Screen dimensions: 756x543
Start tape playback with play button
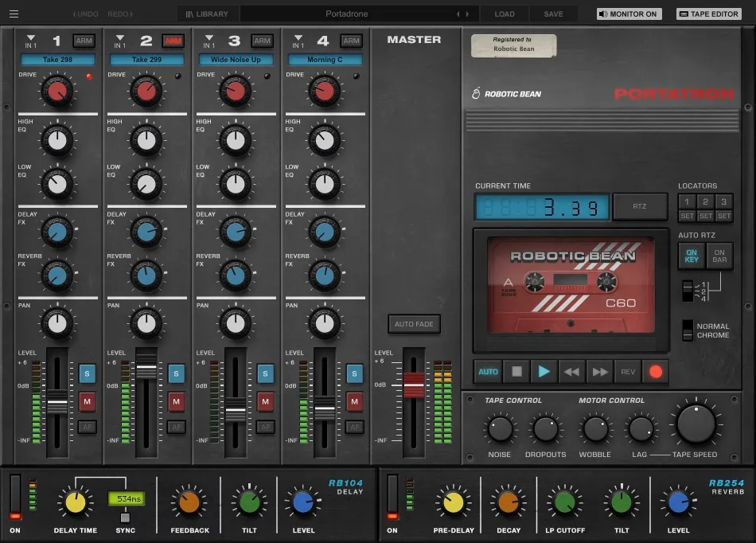tap(544, 371)
